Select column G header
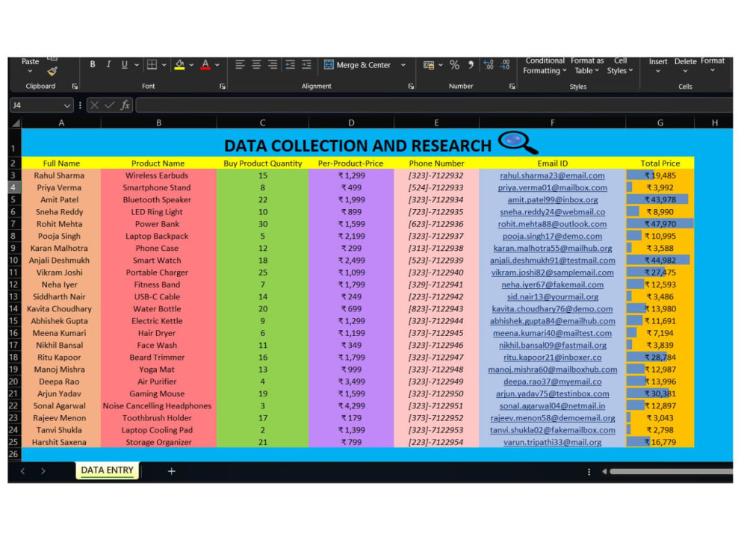 pyautogui.click(x=660, y=123)
